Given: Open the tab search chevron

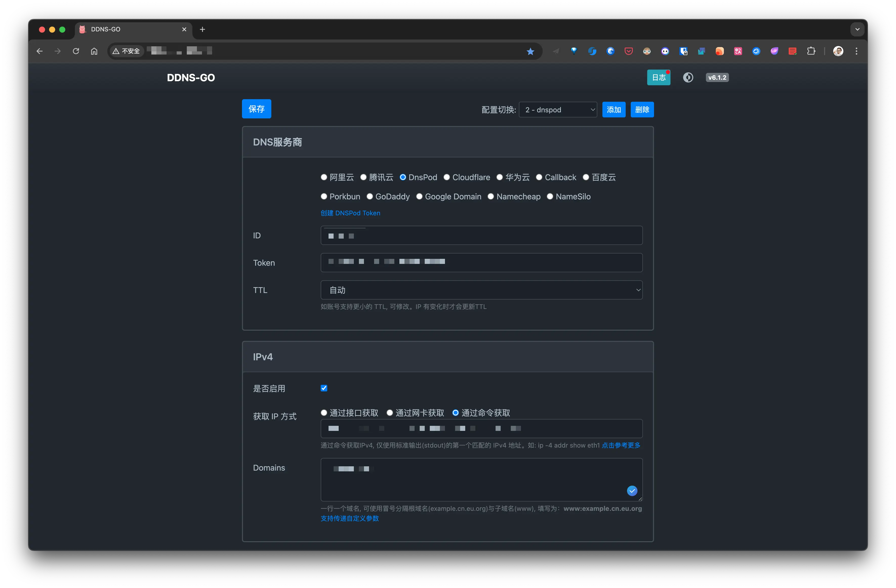Looking at the screenshot, I should 857,29.
